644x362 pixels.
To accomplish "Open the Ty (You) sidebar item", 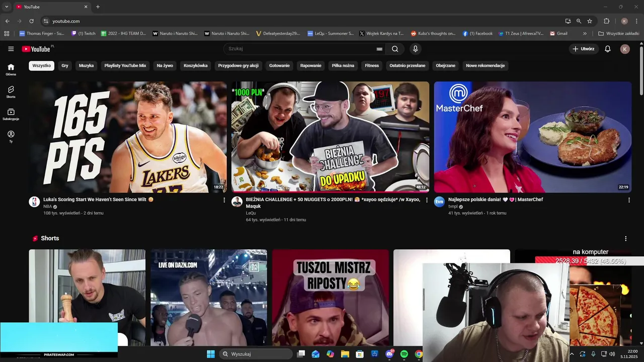I will (11, 137).
